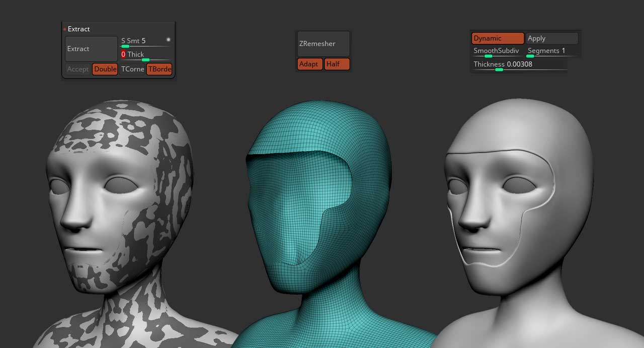The height and width of the screenshot is (348, 644).
Task: Click the large Extract button
Action: 91,49
